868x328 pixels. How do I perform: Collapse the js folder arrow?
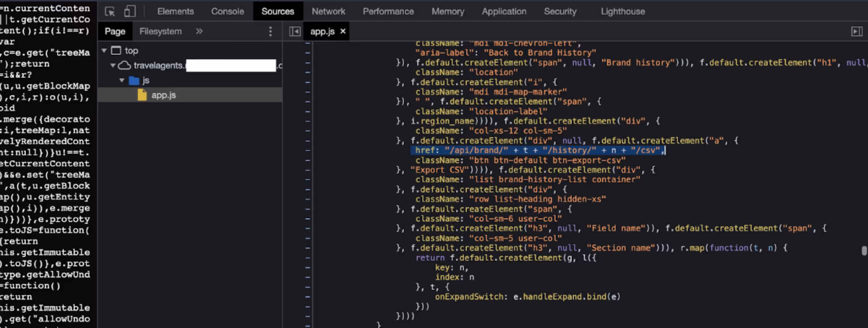[x=122, y=80]
